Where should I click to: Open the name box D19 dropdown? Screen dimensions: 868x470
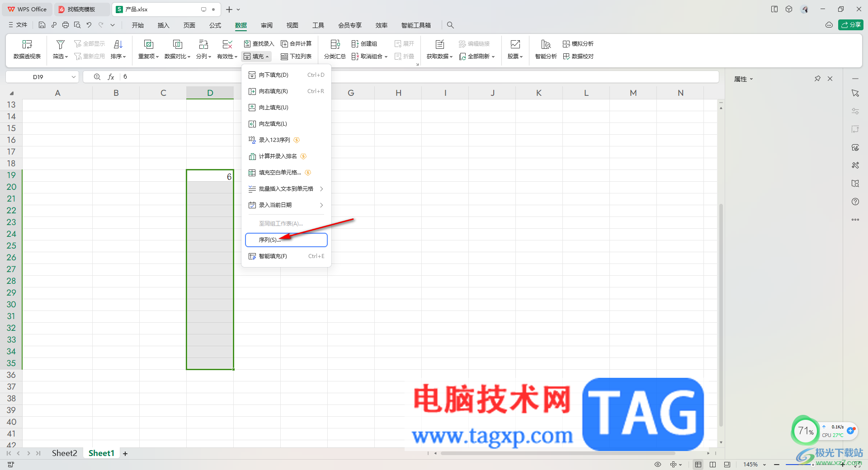[x=74, y=77]
